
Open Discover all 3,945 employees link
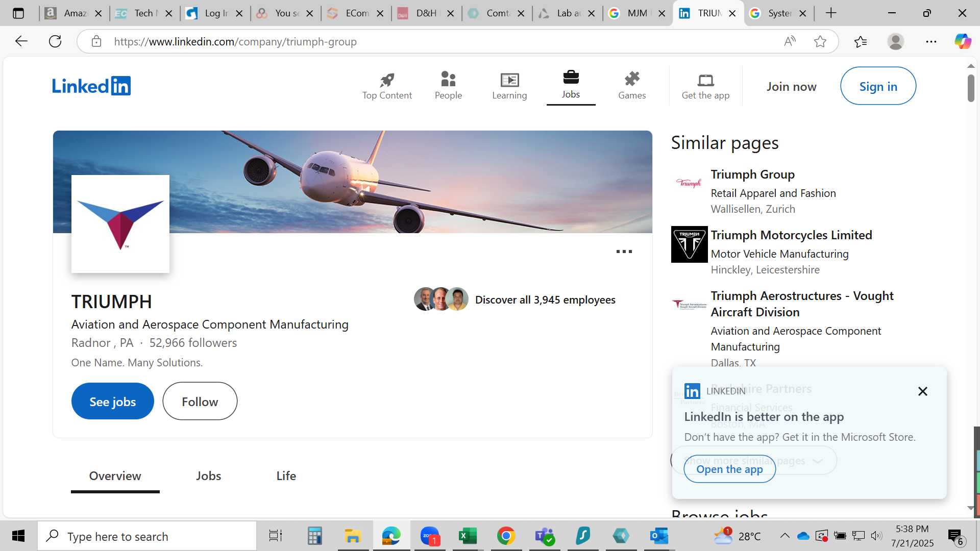pyautogui.click(x=545, y=300)
